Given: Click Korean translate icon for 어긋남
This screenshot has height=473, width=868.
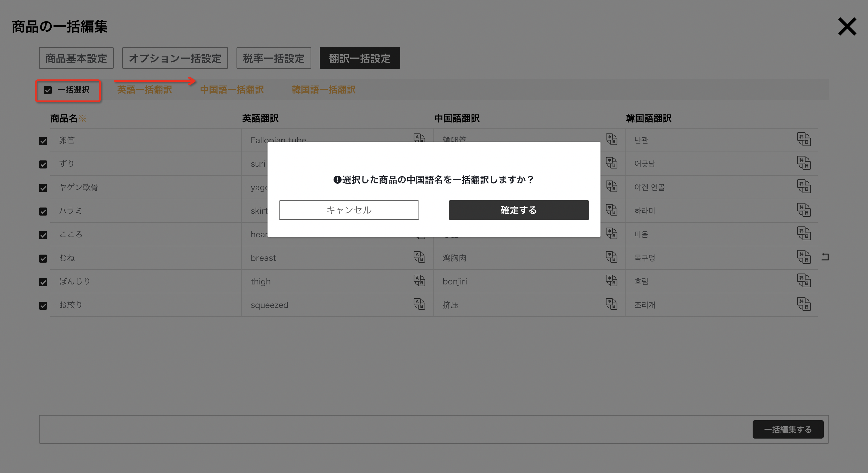Looking at the screenshot, I should coord(804,163).
